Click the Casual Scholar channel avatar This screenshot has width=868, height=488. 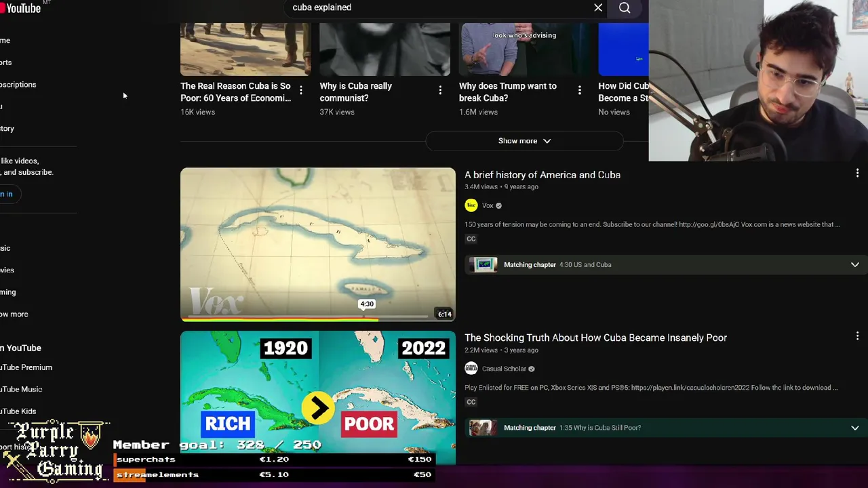[x=471, y=369]
